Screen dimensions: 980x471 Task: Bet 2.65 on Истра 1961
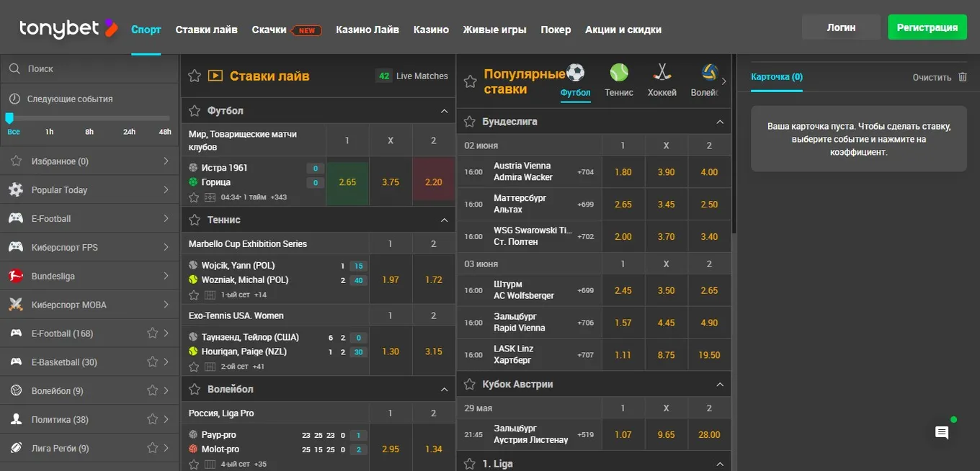[347, 182]
